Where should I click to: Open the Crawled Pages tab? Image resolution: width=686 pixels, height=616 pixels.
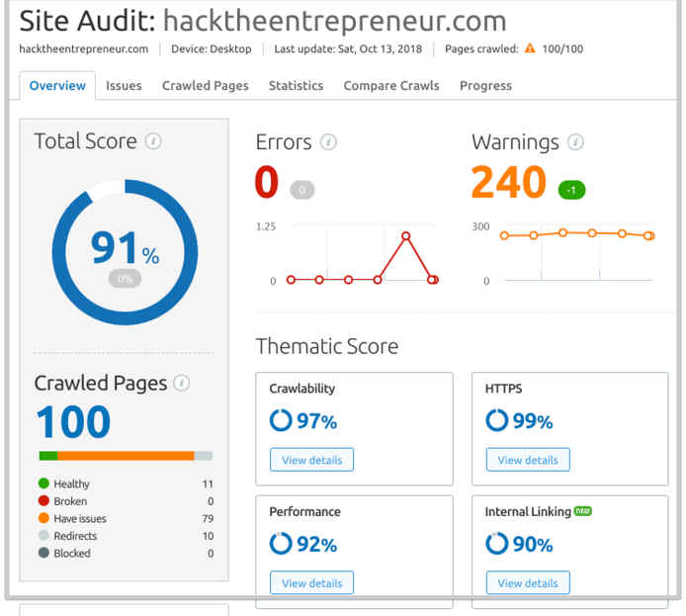tap(206, 86)
